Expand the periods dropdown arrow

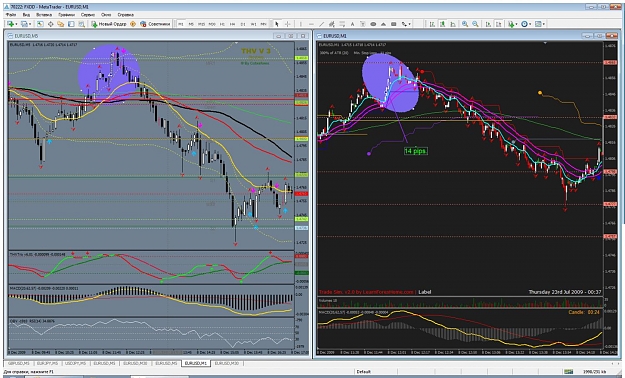[x=530, y=24]
